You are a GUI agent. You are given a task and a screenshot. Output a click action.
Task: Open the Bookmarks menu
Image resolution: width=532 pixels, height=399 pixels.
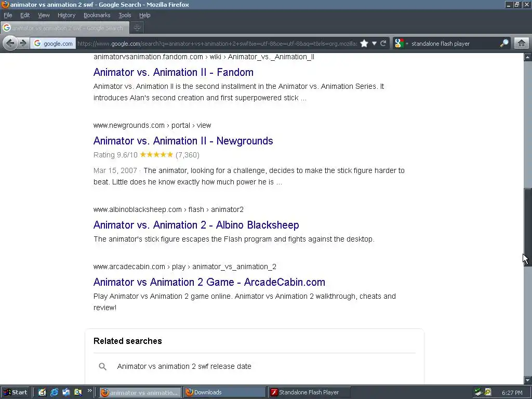(x=97, y=15)
